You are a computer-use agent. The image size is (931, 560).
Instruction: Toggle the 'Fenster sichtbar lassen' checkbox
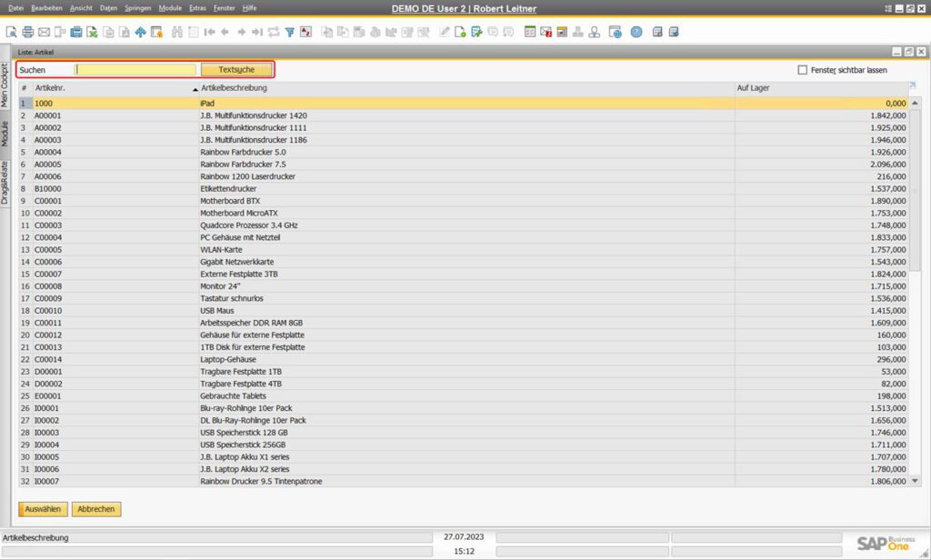(x=803, y=70)
